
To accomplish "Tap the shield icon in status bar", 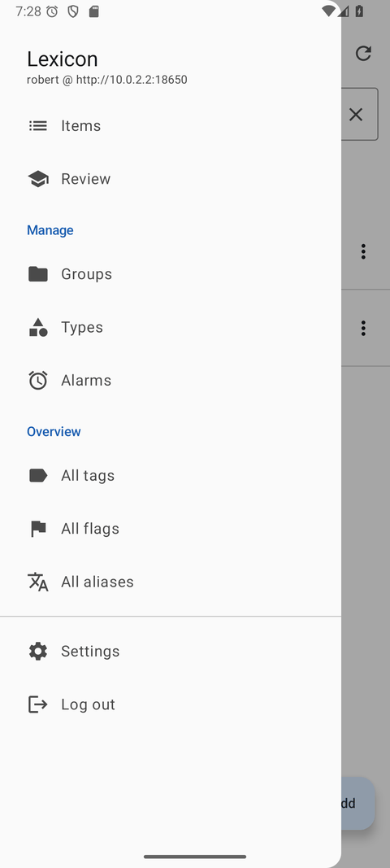I will tap(73, 11).
